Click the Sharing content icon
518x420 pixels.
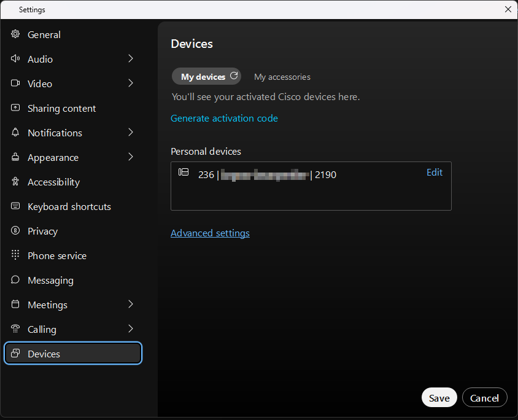(15, 108)
